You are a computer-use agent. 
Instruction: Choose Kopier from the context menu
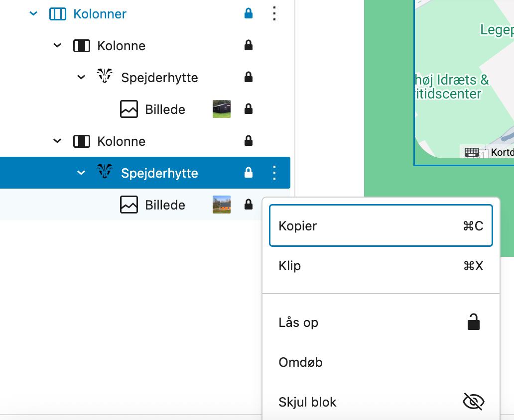(381, 226)
